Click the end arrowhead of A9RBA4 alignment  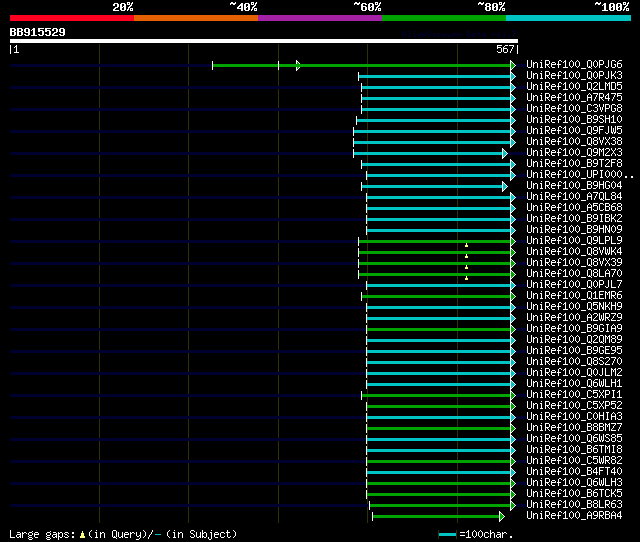tap(502, 517)
